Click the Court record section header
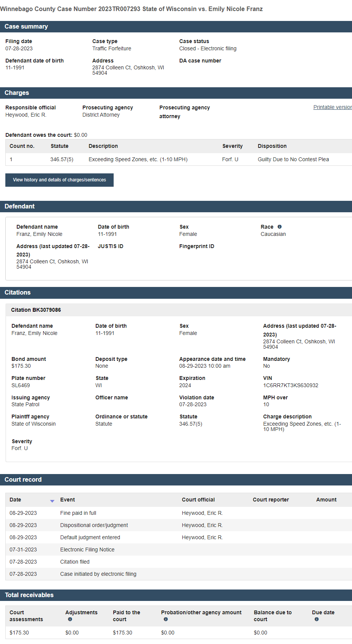Viewport: 352px width, 644px height. 176,480
